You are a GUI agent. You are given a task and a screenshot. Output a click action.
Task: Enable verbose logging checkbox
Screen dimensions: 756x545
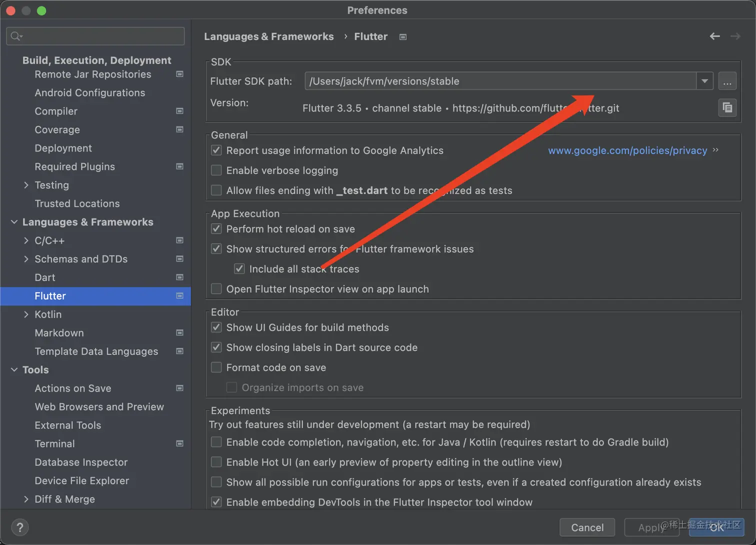216,170
